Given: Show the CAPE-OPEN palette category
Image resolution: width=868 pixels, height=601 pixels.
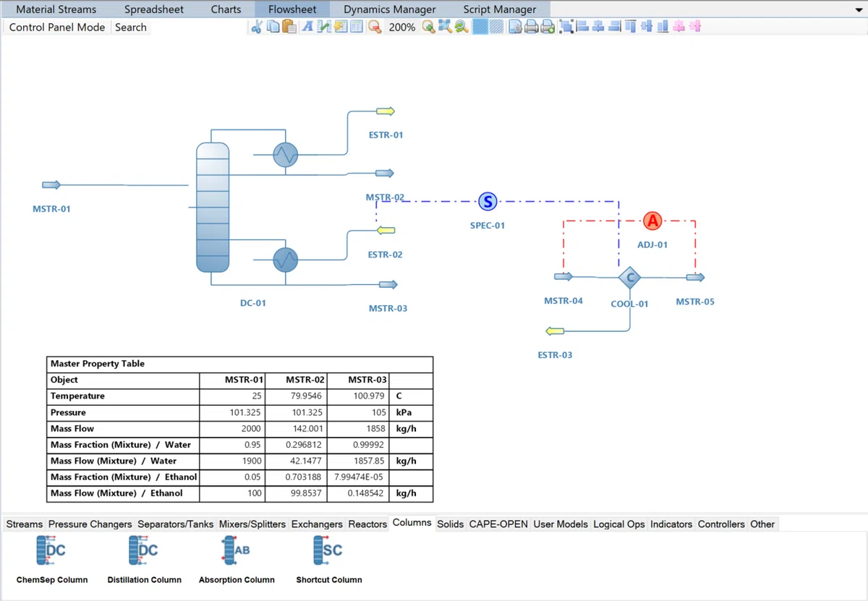Looking at the screenshot, I should [x=498, y=524].
